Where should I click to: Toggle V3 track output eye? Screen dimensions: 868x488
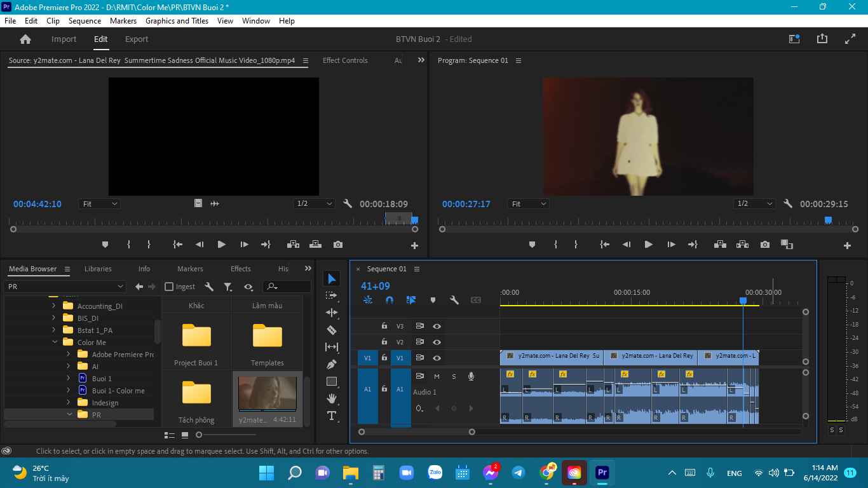point(437,326)
